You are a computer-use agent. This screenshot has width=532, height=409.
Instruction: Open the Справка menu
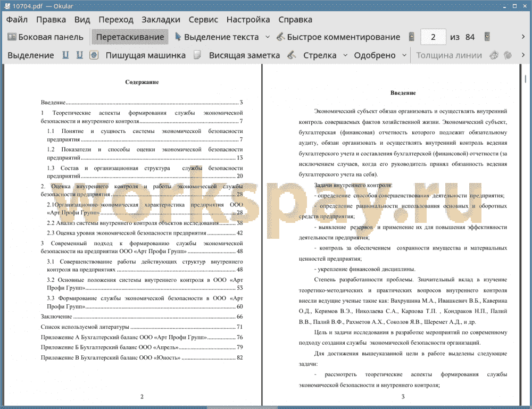(295, 20)
